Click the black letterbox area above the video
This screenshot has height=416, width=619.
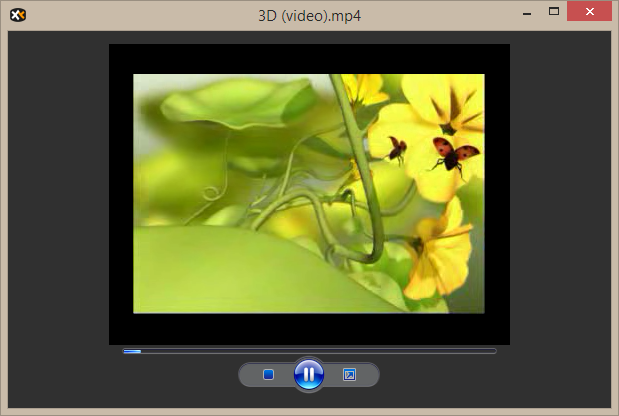click(309, 58)
